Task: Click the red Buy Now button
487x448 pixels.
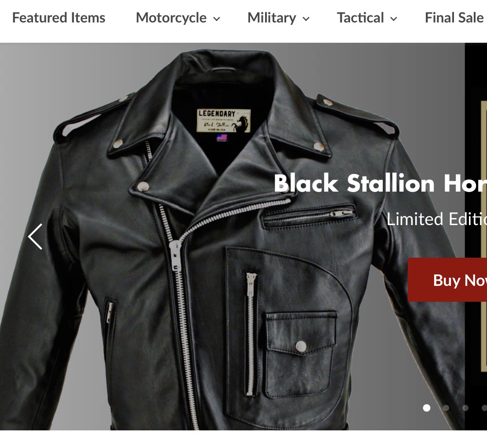Action: pos(447,280)
